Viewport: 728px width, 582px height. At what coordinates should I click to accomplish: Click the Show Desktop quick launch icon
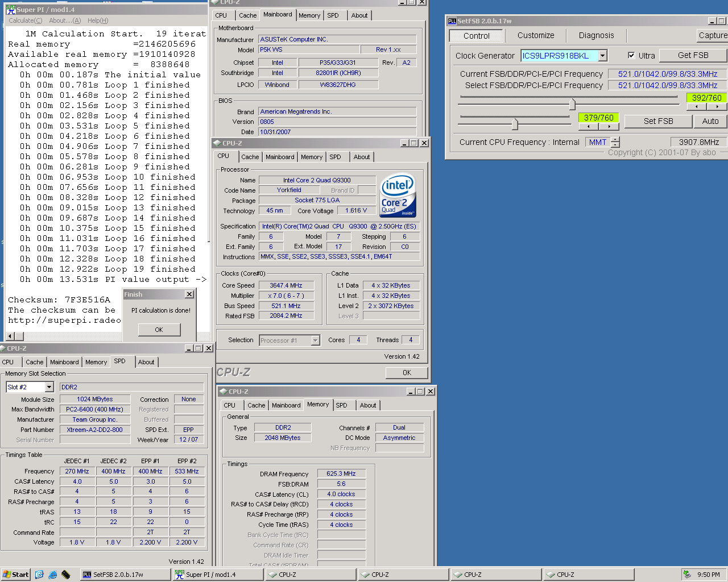point(39,575)
